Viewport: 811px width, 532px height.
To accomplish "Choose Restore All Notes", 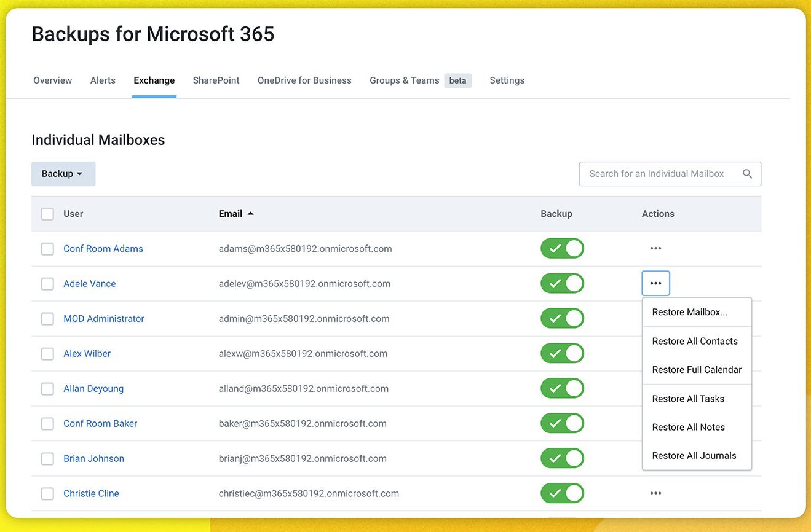I will 697,427.
